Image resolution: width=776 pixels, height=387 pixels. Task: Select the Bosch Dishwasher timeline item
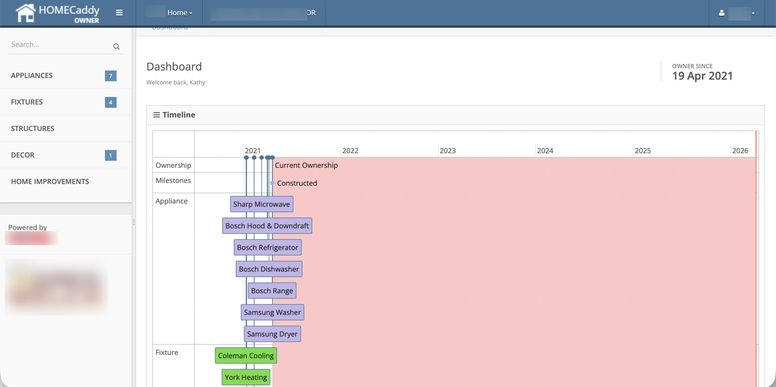click(269, 269)
